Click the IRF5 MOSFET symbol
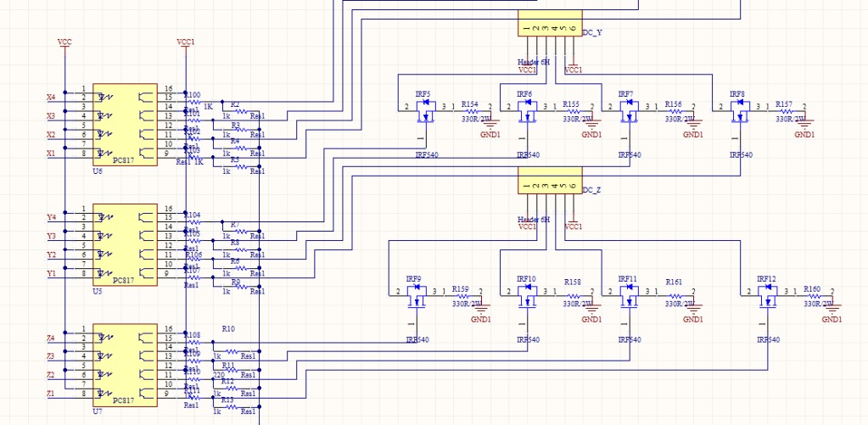 click(425, 111)
